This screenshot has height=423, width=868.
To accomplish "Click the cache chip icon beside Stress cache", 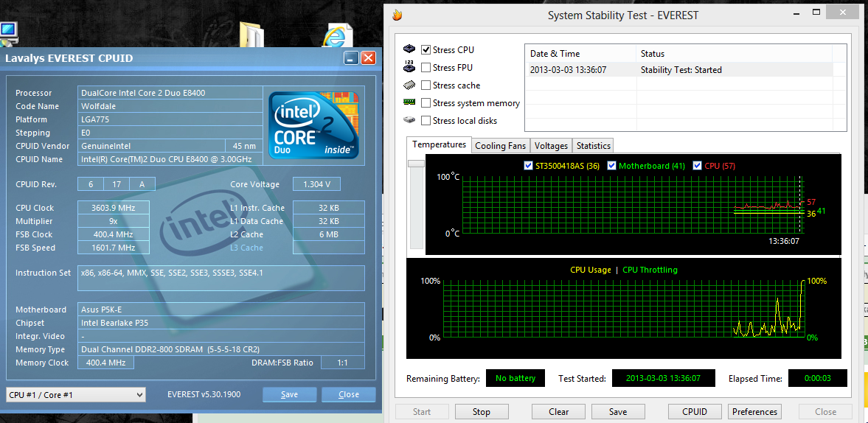I will [x=409, y=85].
